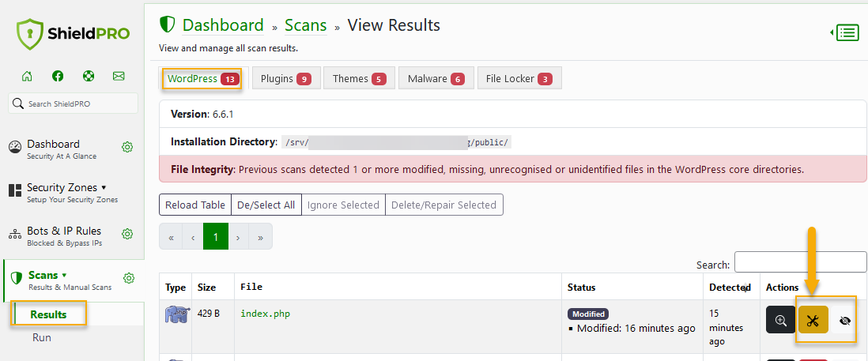
Task: Go to Dashboard breadcrumb link
Action: [223, 25]
